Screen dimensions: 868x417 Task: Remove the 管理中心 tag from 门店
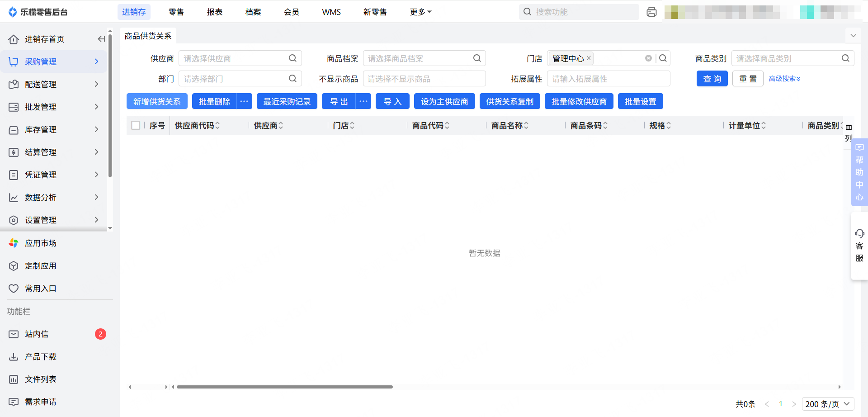(x=589, y=58)
